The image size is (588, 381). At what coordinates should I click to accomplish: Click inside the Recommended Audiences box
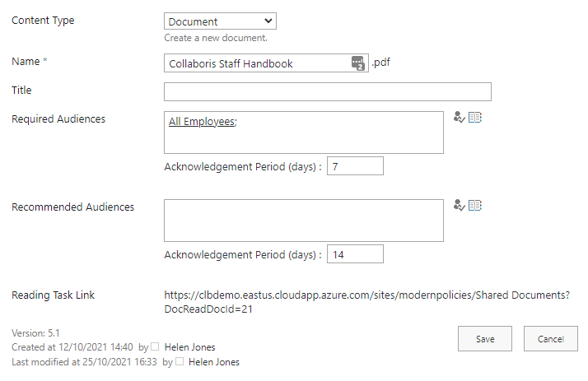point(303,220)
